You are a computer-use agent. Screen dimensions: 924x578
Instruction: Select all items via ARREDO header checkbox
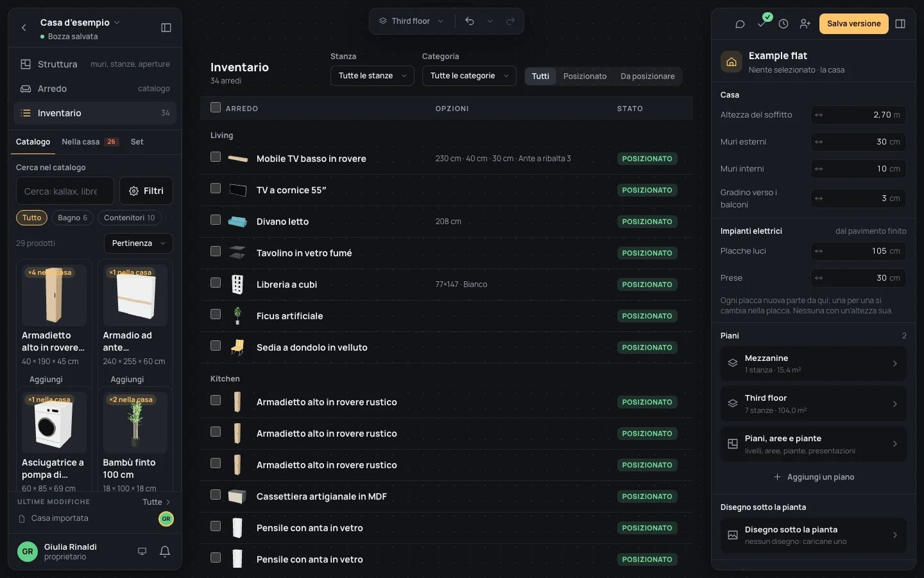[x=216, y=108]
